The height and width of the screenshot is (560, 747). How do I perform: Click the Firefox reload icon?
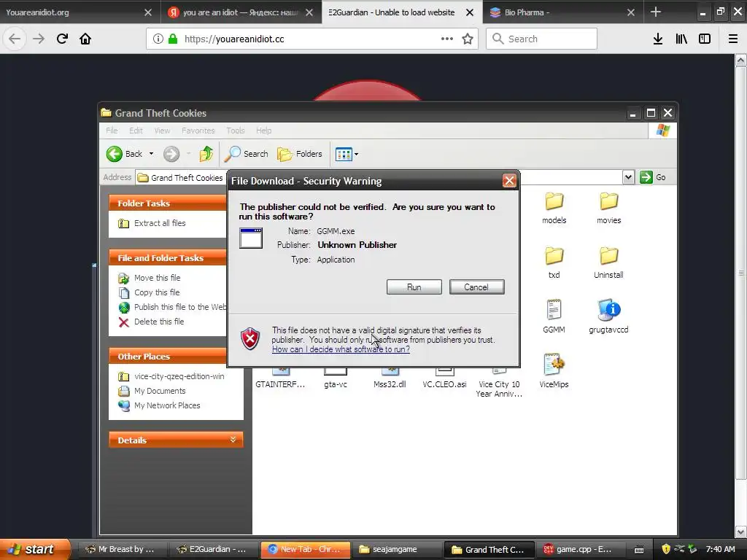[x=62, y=39]
